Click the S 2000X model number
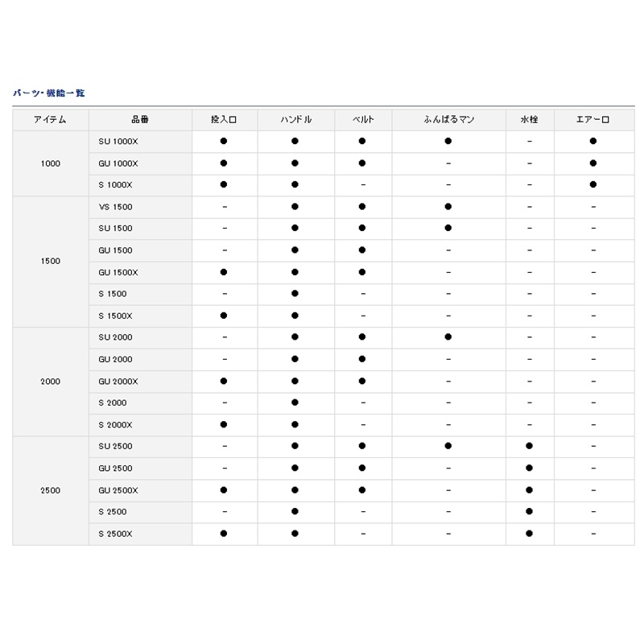Viewport: 644px width, 644px height. [115, 424]
